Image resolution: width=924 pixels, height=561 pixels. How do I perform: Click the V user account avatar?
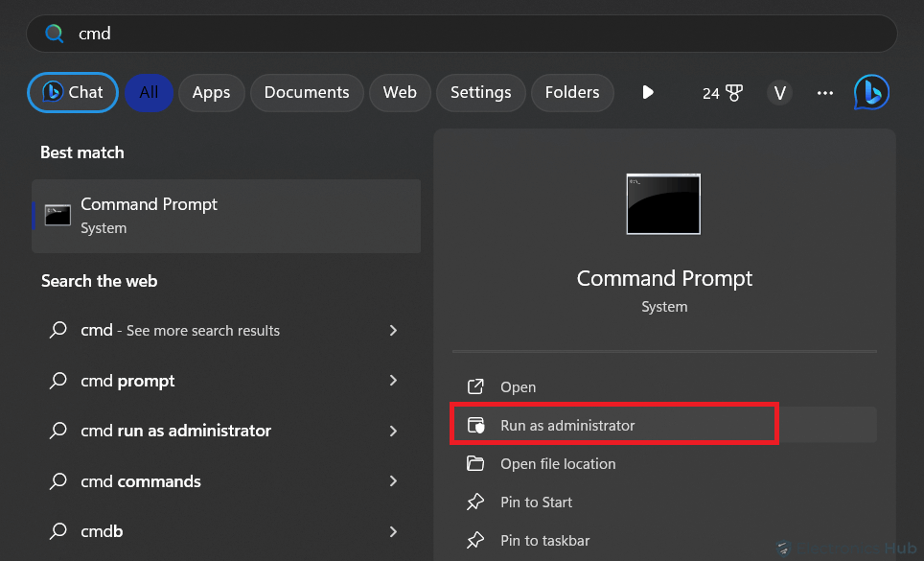(x=779, y=93)
